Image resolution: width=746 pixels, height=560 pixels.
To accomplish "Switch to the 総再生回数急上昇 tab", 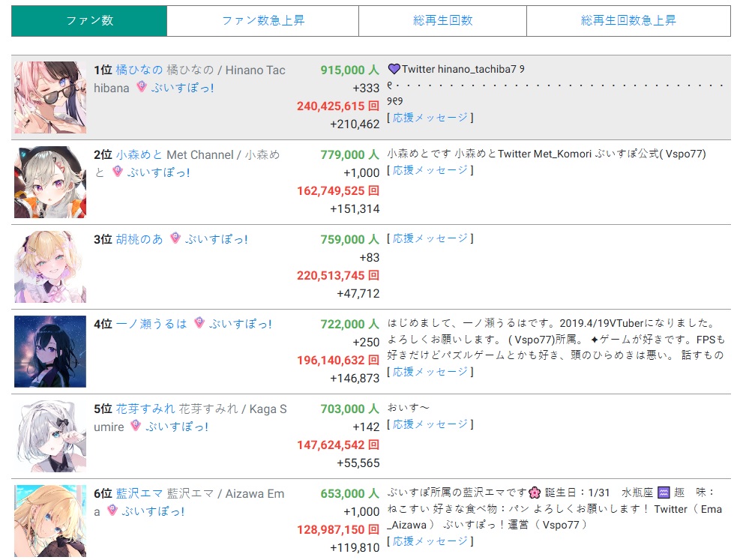I will (628, 21).
